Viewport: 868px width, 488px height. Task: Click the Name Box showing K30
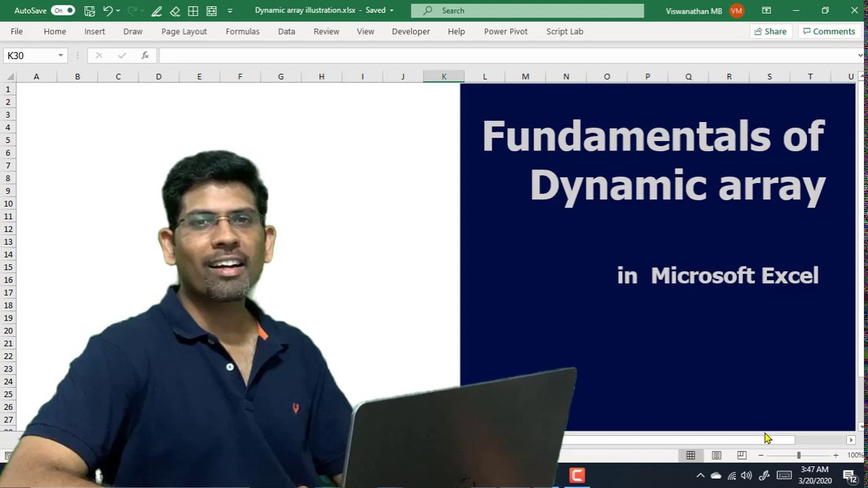[30, 56]
